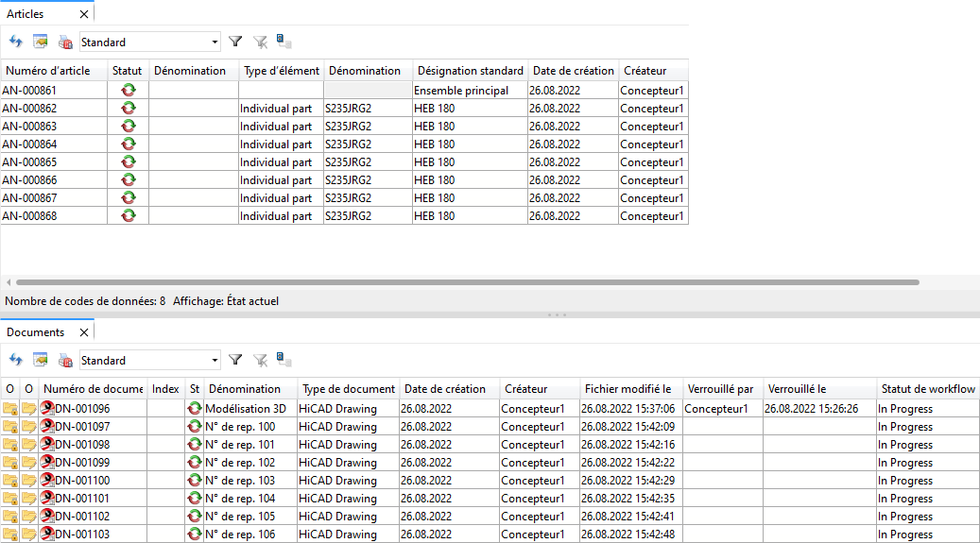Image resolution: width=980 pixels, height=543 pixels.
Task: Click the locked folder icon for DN-001096
Action: coord(10,409)
